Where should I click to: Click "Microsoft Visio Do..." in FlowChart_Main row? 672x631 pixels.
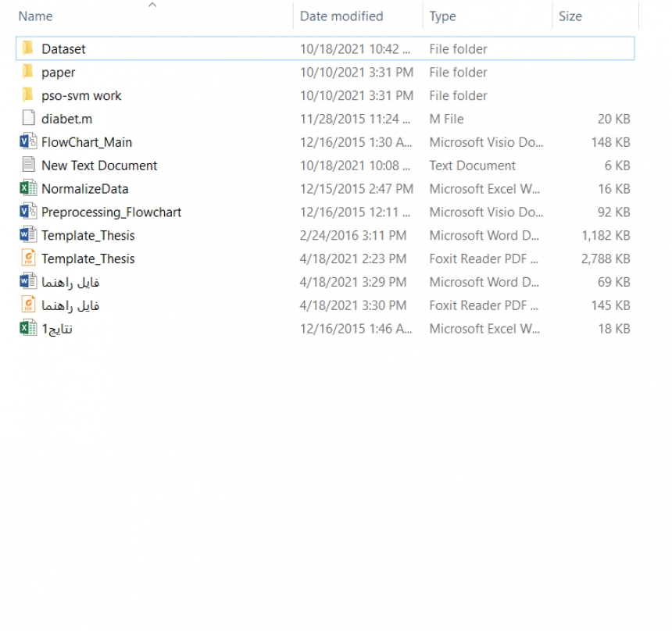coord(486,142)
